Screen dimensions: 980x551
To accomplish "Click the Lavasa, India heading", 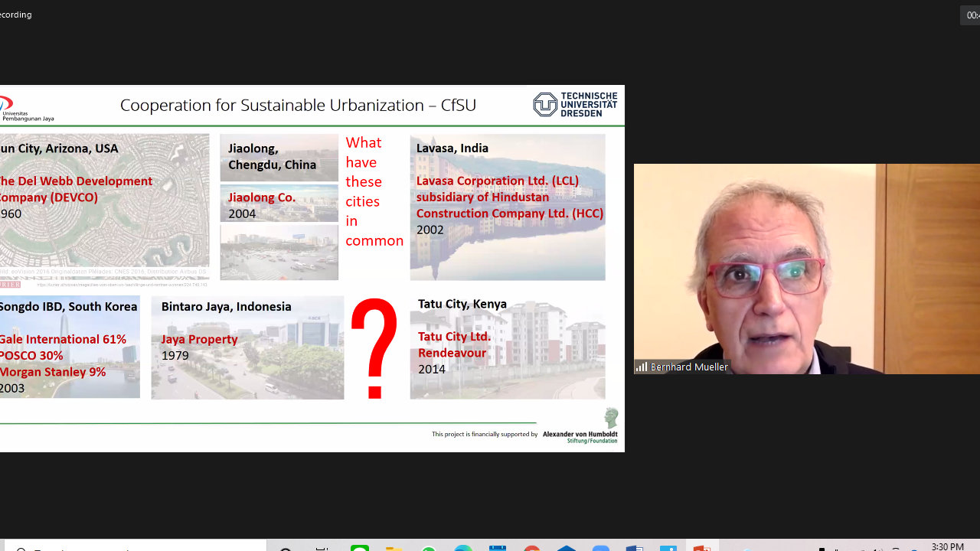I will [x=452, y=148].
